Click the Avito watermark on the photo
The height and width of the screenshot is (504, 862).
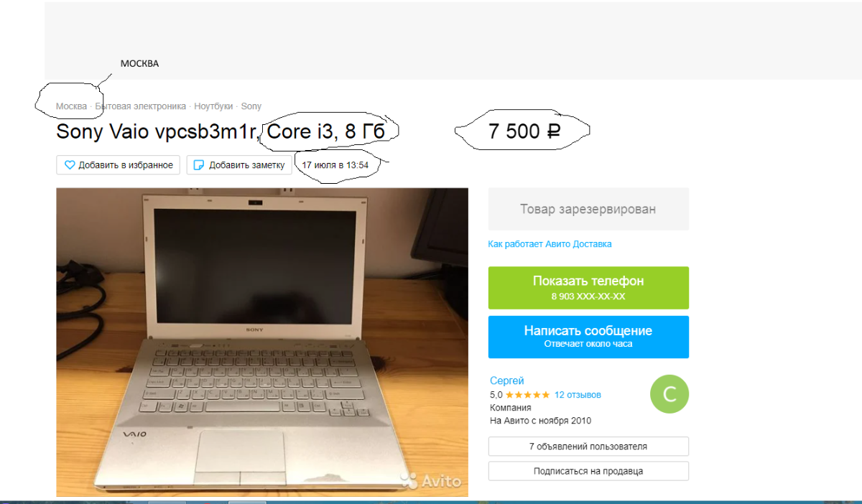pyautogui.click(x=430, y=480)
